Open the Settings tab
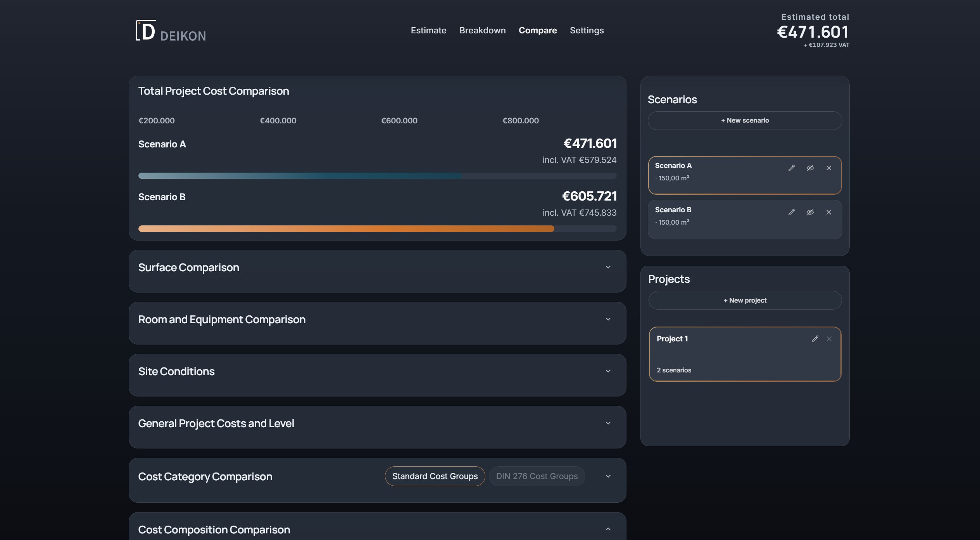 click(x=587, y=30)
